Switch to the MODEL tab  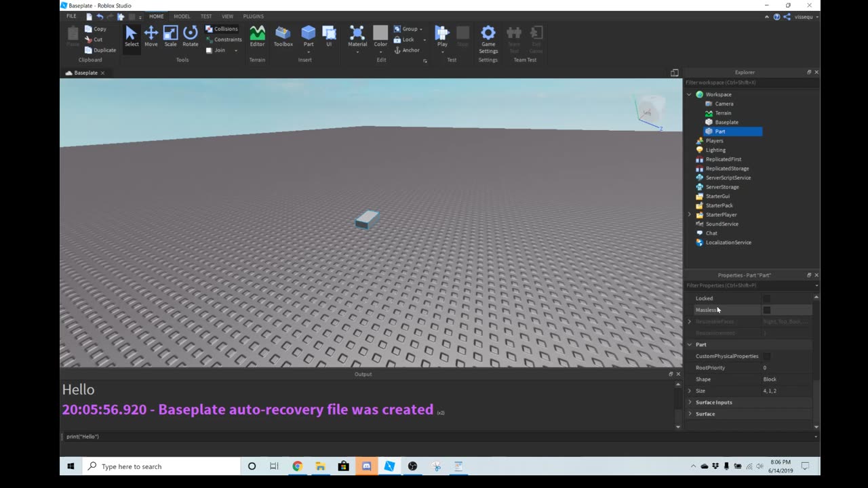click(182, 16)
